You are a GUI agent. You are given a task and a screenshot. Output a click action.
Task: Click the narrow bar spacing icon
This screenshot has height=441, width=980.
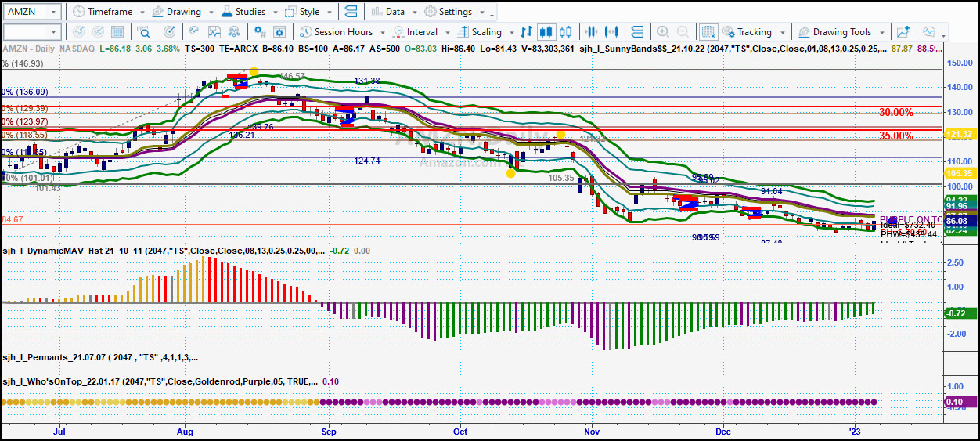point(592,32)
